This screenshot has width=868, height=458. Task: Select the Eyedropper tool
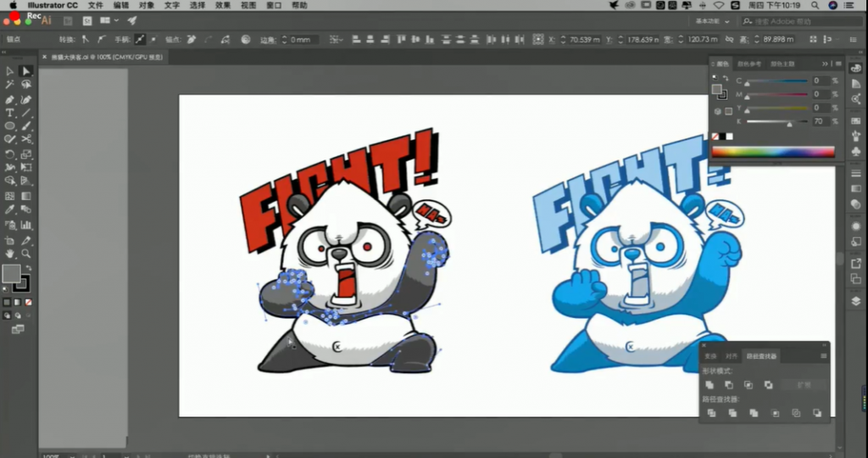(10, 209)
